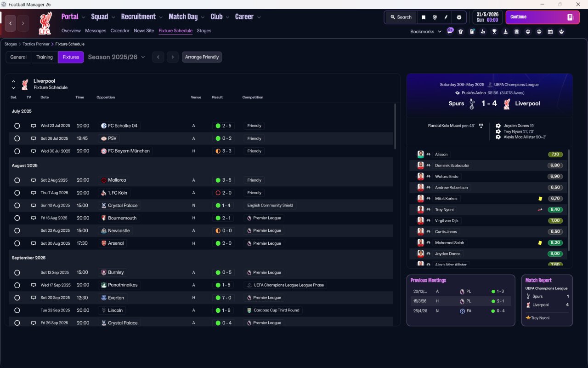
Task: Click the Liverpool club crest in header
Action: [45, 23]
